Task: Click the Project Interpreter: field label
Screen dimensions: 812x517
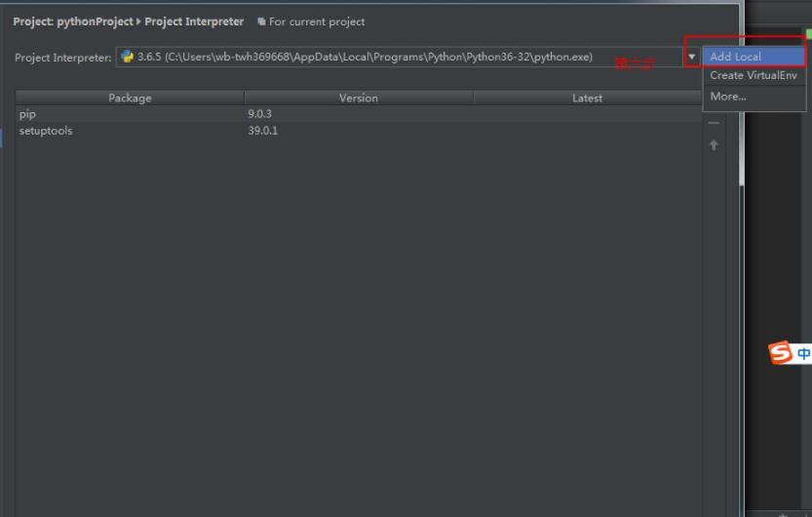Action: [62, 58]
